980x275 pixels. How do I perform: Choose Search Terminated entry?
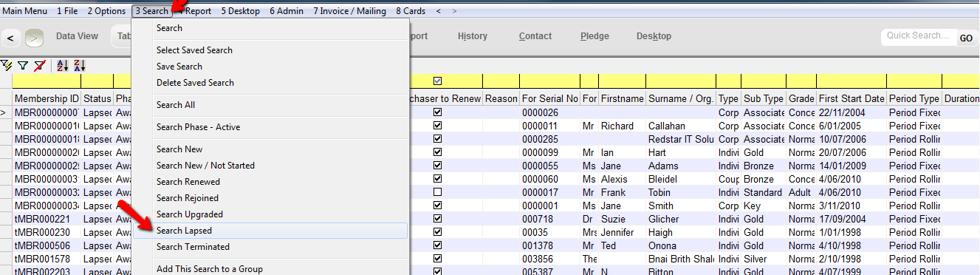click(x=270, y=247)
